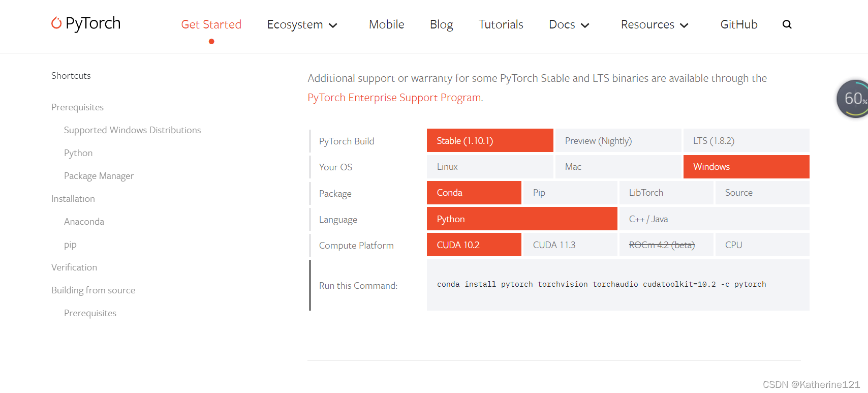Click the 60% floating circle widget
Screen dimensions: 868x393
pos(853,99)
